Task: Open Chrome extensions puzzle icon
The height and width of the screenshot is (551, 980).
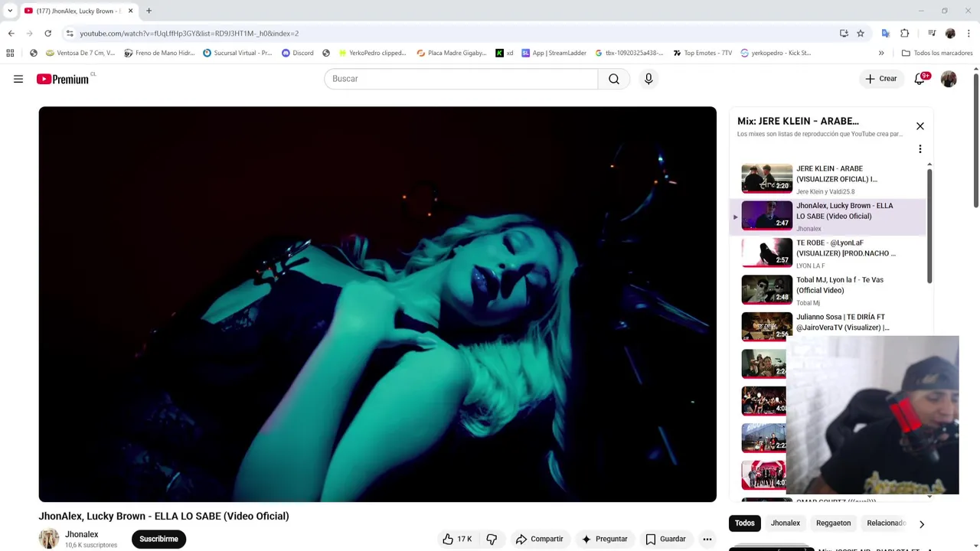Action: click(904, 34)
